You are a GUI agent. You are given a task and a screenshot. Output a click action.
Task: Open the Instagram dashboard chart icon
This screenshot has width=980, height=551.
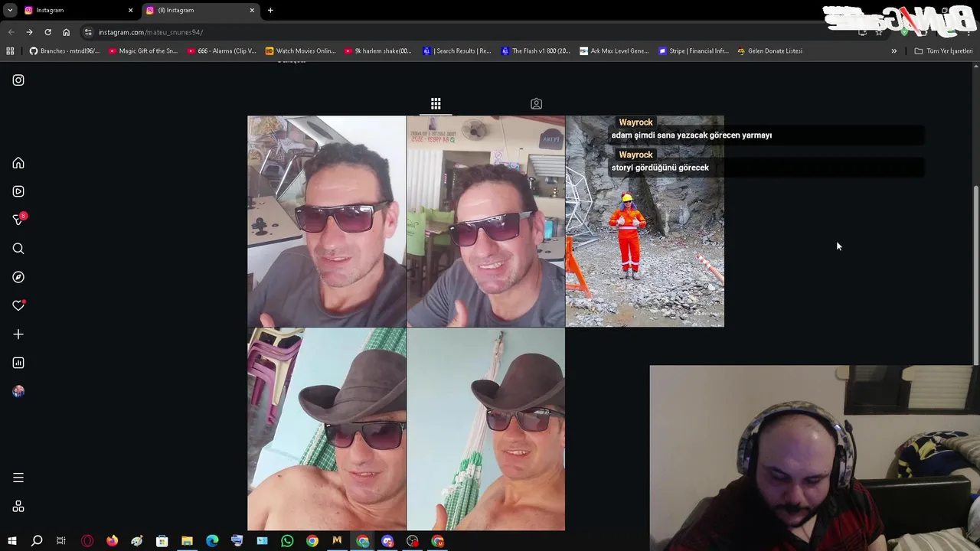tap(18, 363)
